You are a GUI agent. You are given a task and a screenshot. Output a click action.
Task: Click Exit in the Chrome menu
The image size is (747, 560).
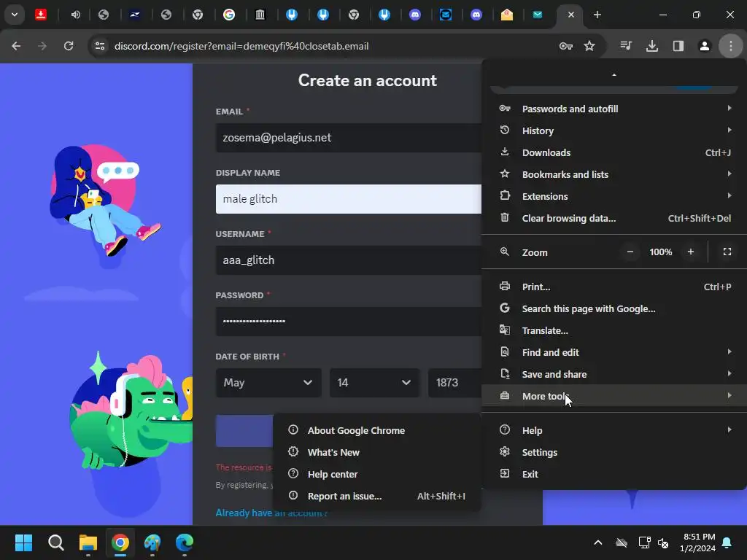(614, 474)
